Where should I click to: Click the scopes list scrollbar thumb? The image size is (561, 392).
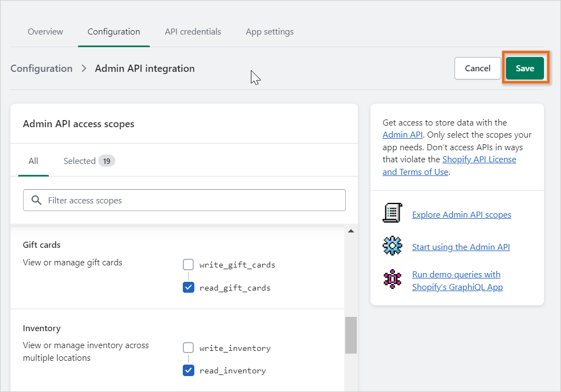point(351,335)
